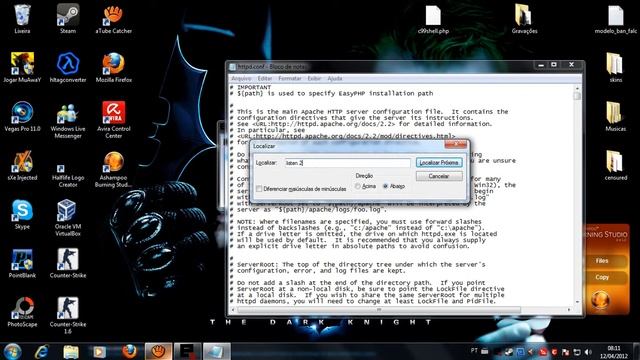Viewport: 640px width, 360px height.
Task: Open the Formatar menu in Notepad
Action: click(x=289, y=78)
